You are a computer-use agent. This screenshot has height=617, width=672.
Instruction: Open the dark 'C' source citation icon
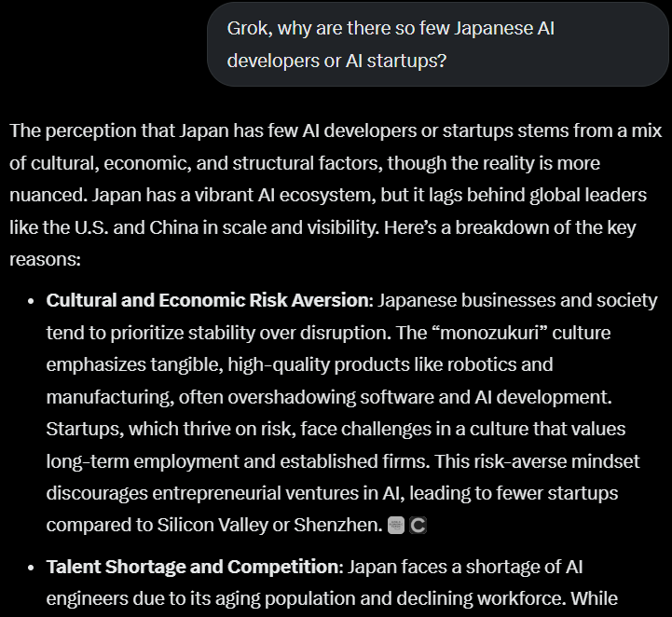(418, 526)
